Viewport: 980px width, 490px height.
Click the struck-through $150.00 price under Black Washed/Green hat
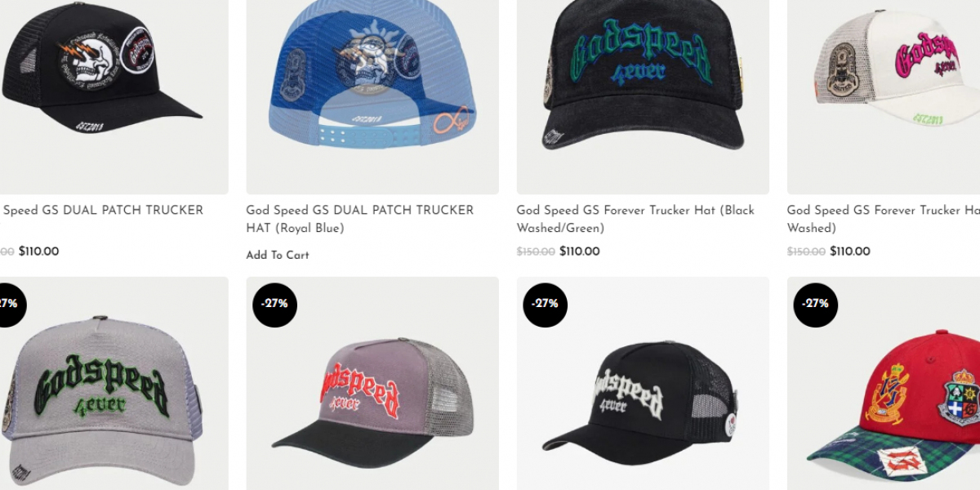[x=536, y=252]
